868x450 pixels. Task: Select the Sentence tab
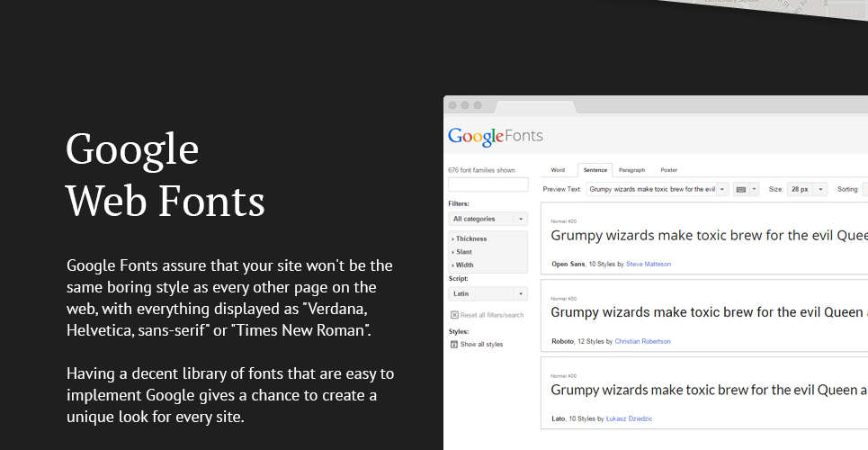click(x=595, y=170)
